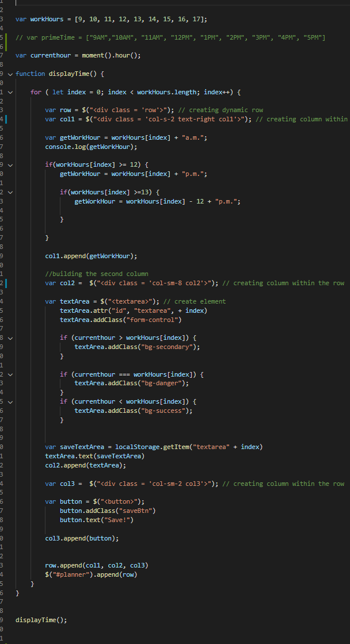Click 'var textArea' create element line

[x=135, y=301]
